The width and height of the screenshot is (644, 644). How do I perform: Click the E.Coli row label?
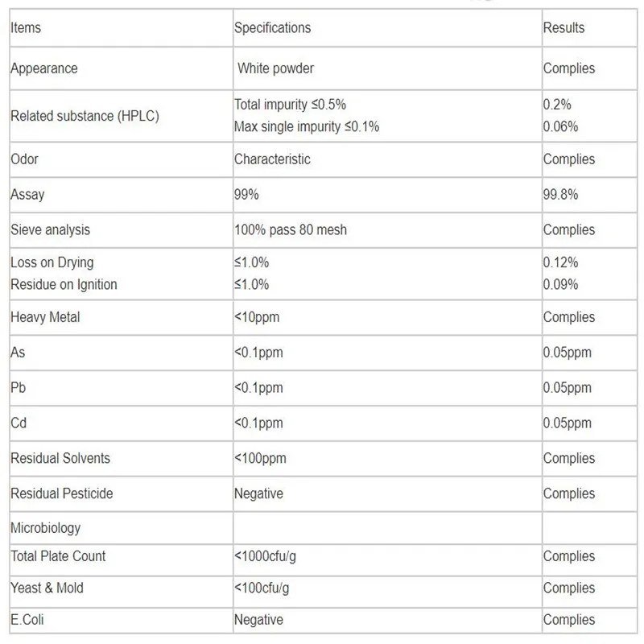27,620
